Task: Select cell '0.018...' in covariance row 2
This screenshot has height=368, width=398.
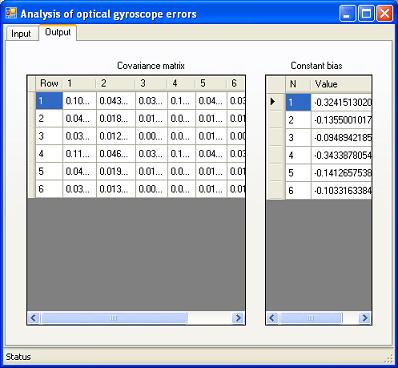Action: [x=116, y=118]
